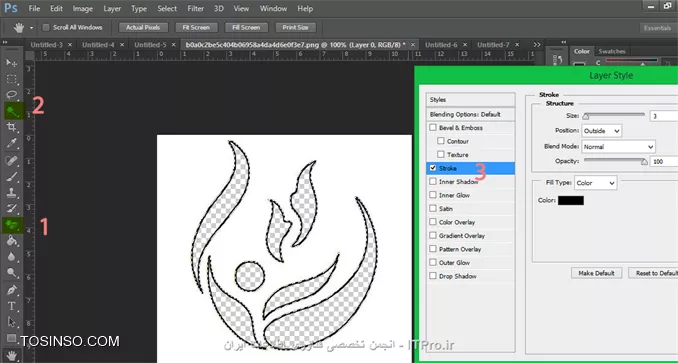
Task: Open the black stroke Color swatch
Action: (x=571, y=201)
